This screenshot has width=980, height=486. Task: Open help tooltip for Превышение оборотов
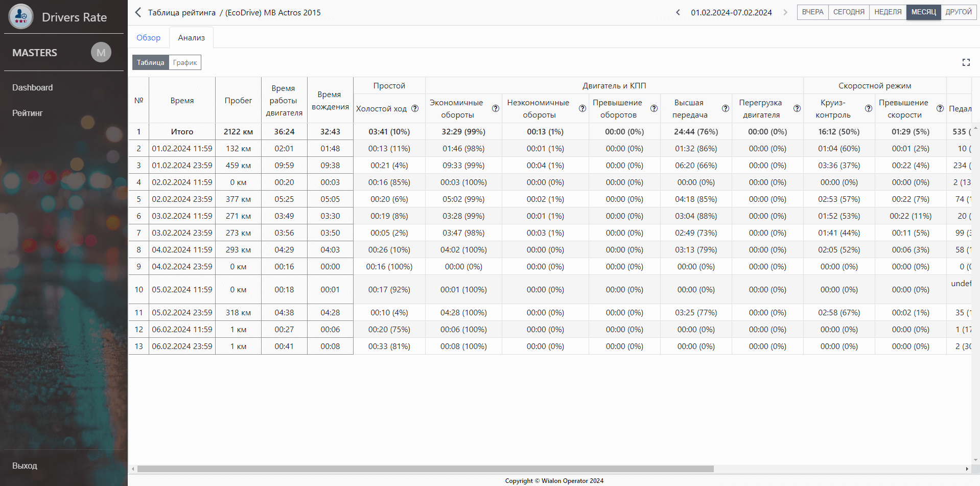tap(654, 108)
